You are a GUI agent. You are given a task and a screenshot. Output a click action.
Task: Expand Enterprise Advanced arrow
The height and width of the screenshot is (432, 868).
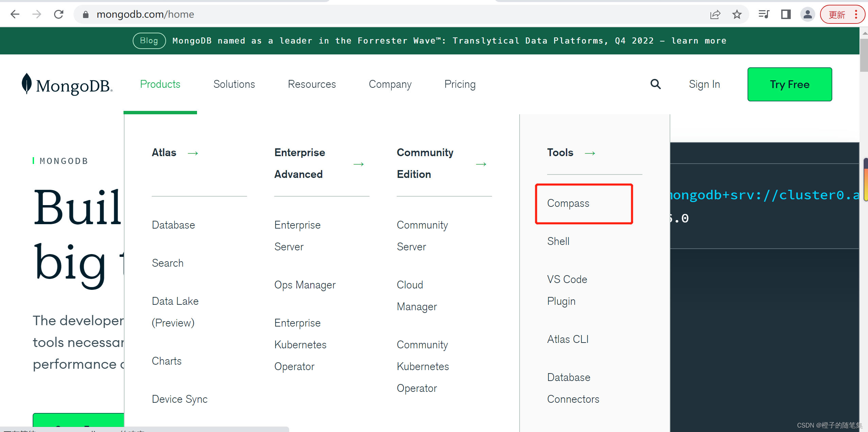point(359,164)
